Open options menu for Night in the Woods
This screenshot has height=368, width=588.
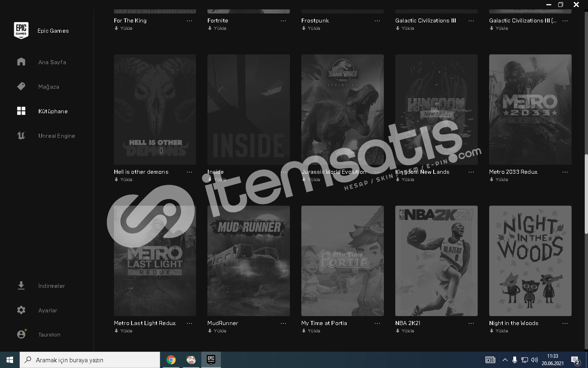pyautogui.click(x=565, y=323)
